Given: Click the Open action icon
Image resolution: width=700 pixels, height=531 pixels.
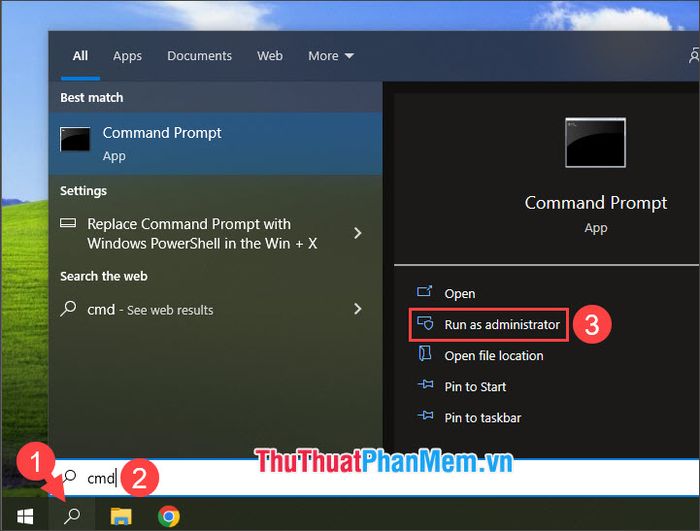Looking at the screenshot, I should pyautogui.click(x=425, y=292).
